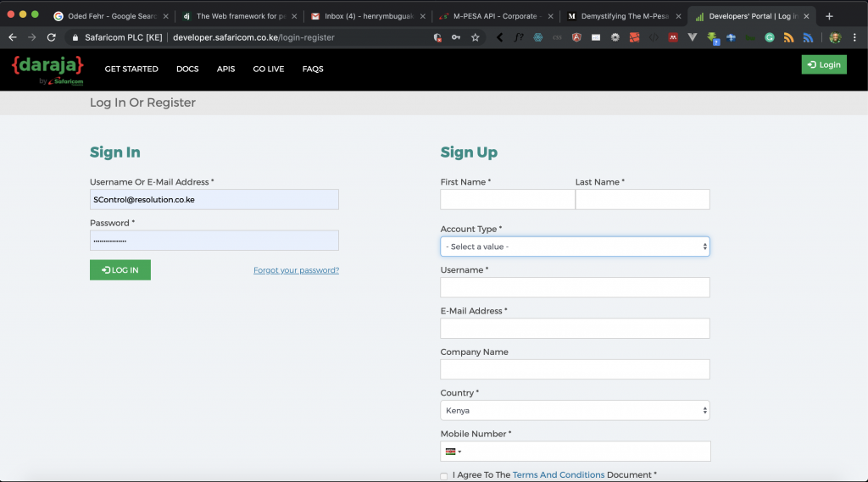Click the Username Or E-Mail Address field
Viewport: 868px width, 482px height.
[214, 200]
